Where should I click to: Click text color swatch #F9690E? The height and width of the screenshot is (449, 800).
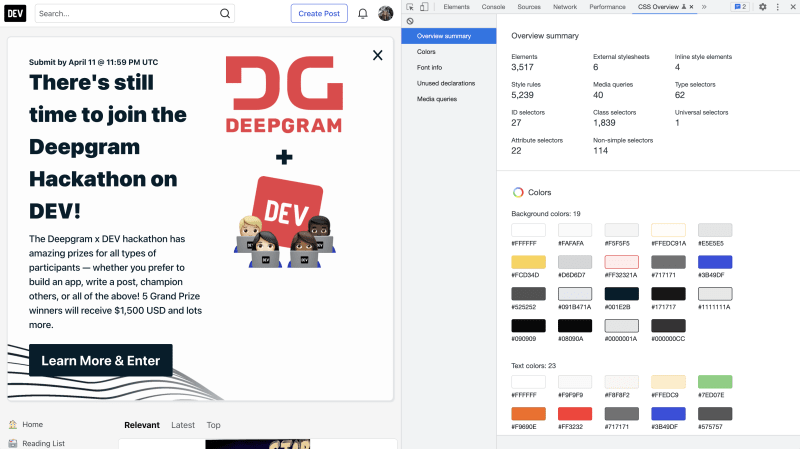[x=528, y=414]
